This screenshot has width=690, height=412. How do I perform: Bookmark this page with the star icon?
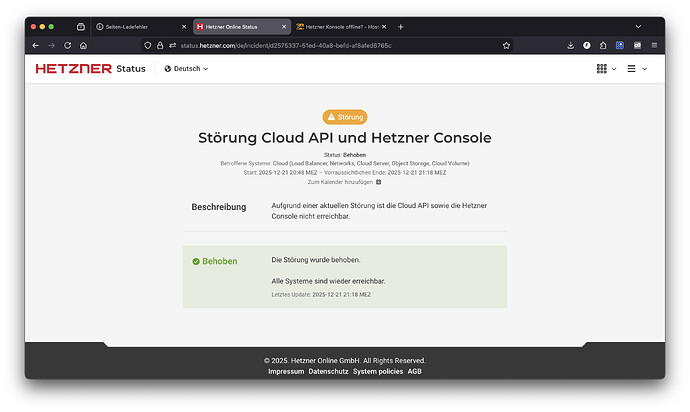[x=506, y=45]
